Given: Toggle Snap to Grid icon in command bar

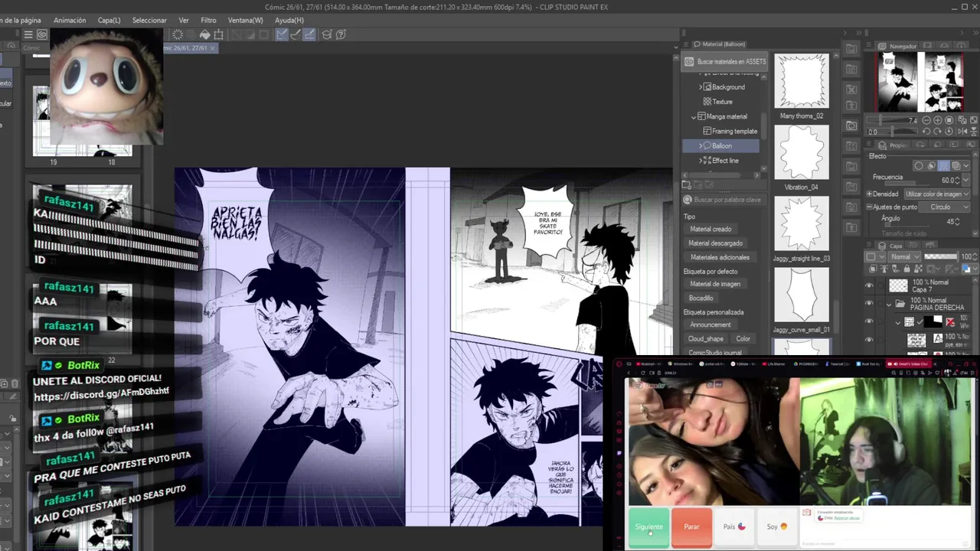Looking at the screenshot, I should (309, 34).
